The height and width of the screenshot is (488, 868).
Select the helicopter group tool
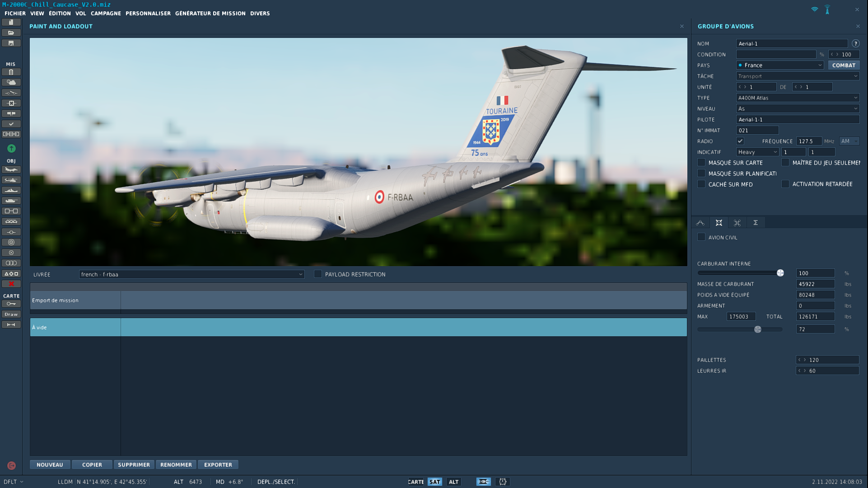pos(11,180)
